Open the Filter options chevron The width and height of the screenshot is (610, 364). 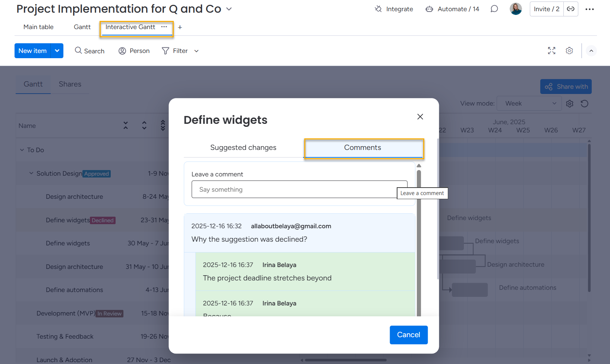click(x=196, y=51)
